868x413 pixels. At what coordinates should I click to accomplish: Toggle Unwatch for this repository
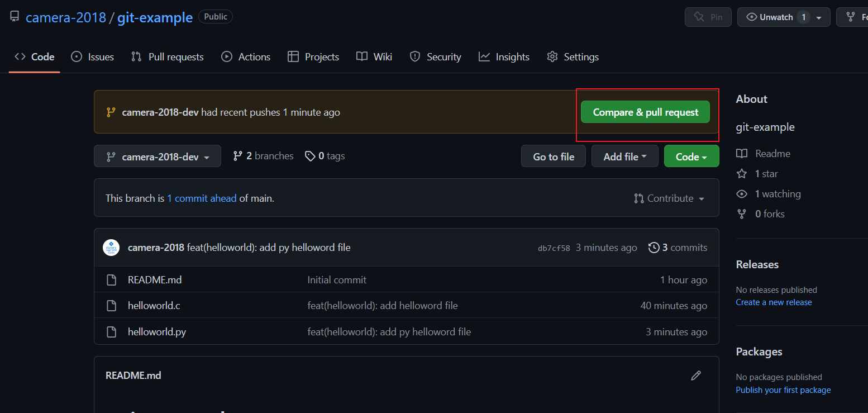click(776, 17)
